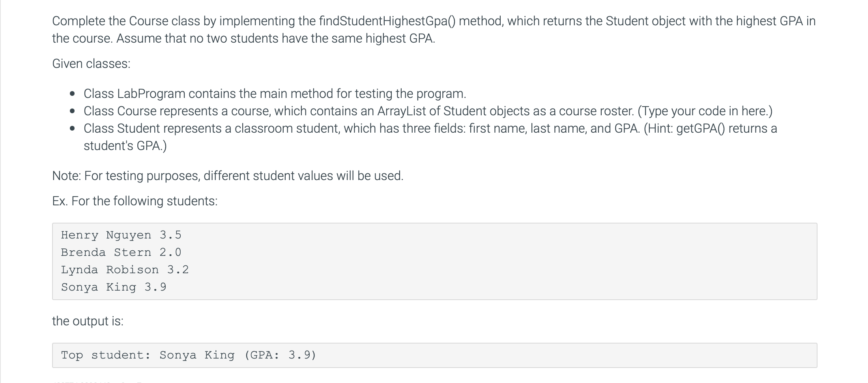Image resolution: width=868 pixels, height=383 pixels.
Task: Click the bullet point before "Class Student"
Action: (72, 129)
